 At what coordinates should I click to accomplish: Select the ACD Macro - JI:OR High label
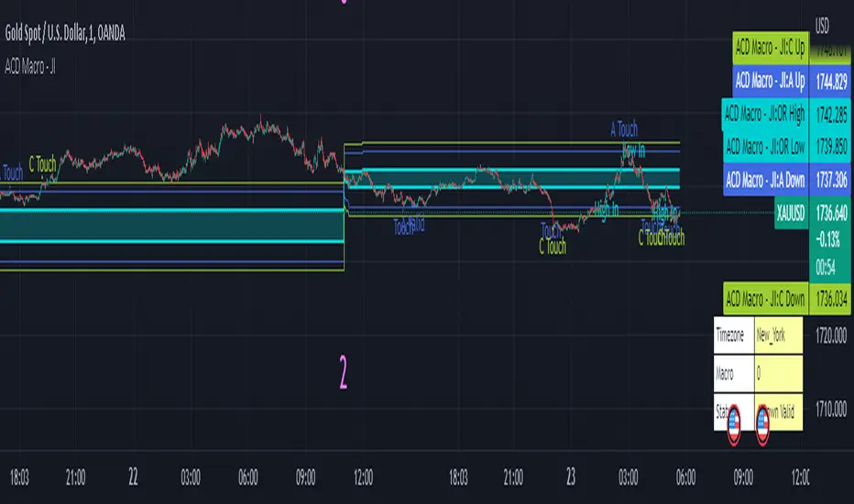click(x=765, y=114)
